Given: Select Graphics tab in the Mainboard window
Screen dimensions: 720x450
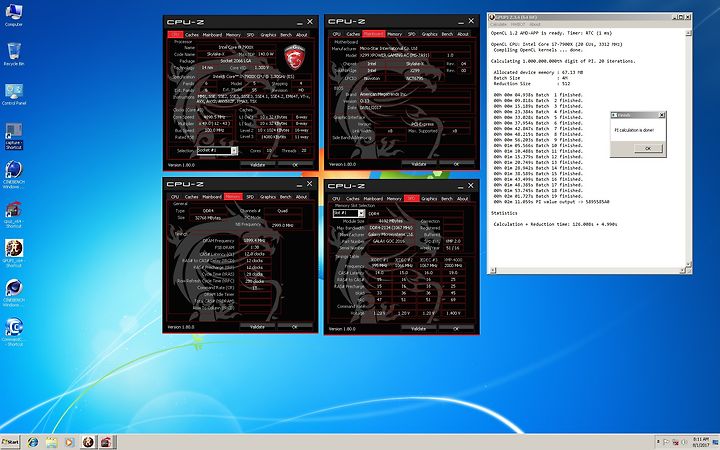Looking at the screenshot, I should pos(429,34).
